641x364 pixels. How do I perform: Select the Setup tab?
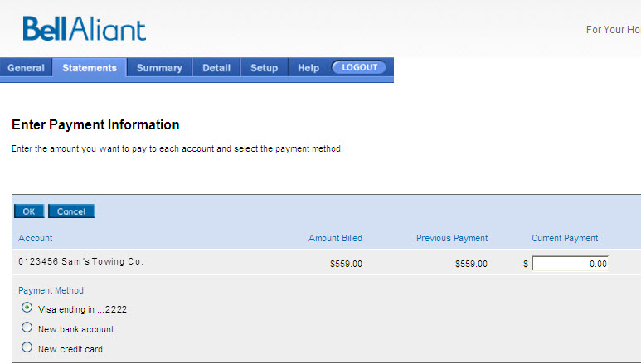point(264,67)
